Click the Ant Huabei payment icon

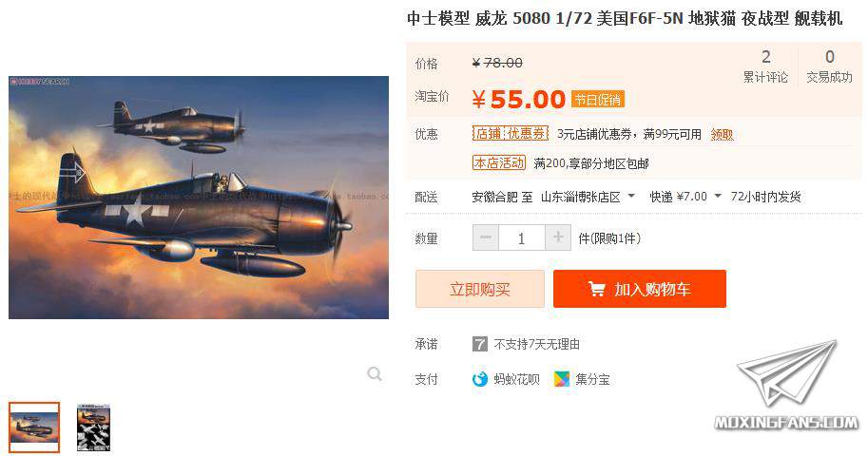click(x=479, y=379)
